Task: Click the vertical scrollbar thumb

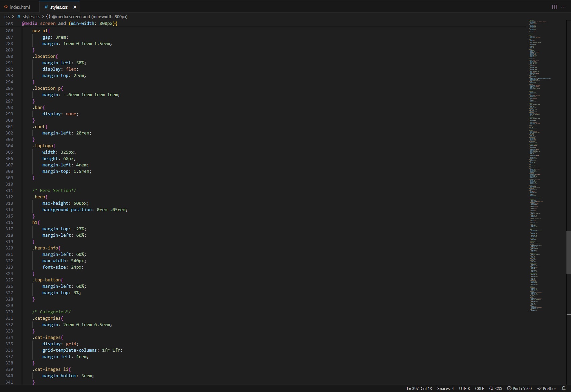Action: pyautogui.click(x=568, y=252)
